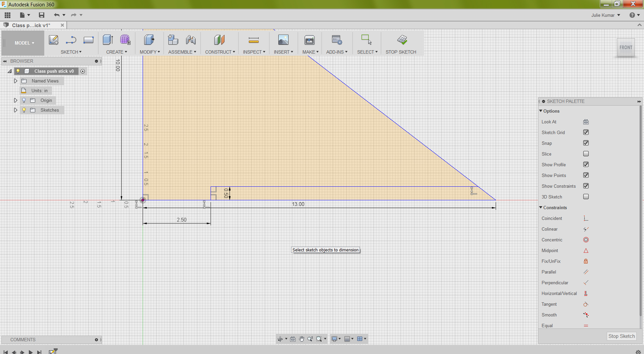Screen dimensions: 644x354
Task: Open the File menu dropdown arrow
Action: point(29,15)
